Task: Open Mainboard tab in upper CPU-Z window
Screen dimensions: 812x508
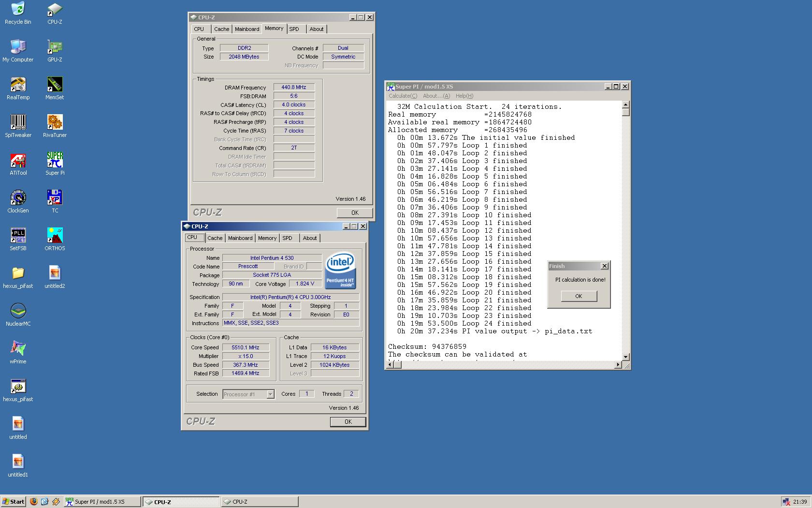Action: [247, 29]
